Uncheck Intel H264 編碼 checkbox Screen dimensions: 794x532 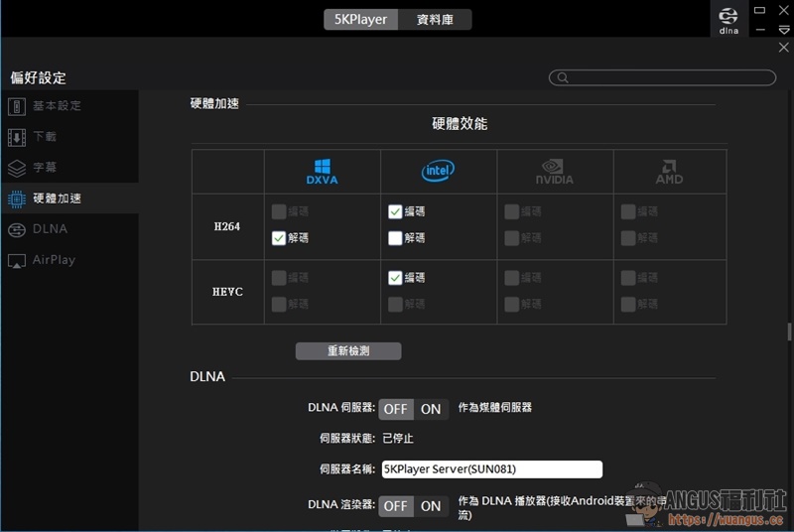tap(395, 211)
